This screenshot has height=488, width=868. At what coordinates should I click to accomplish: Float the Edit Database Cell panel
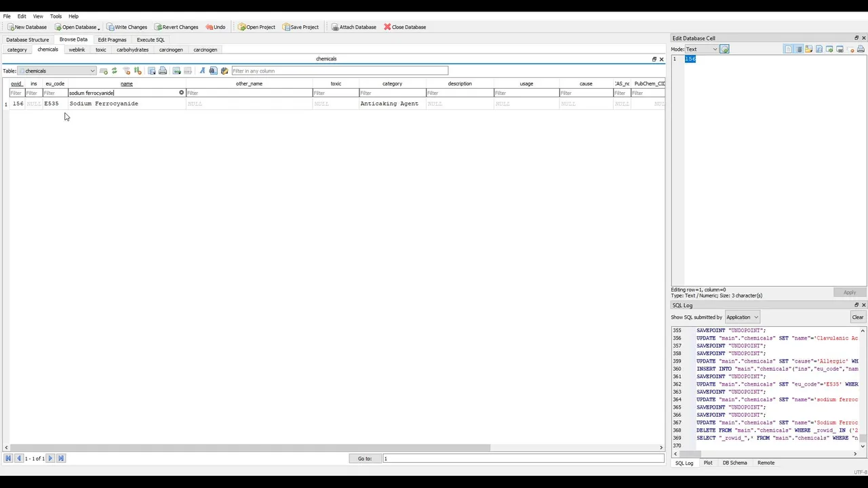click(856, 38)
